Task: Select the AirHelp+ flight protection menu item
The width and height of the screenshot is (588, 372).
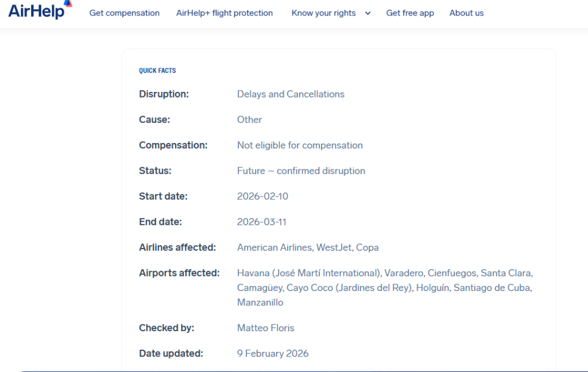Action: click(x=224, y=13)
